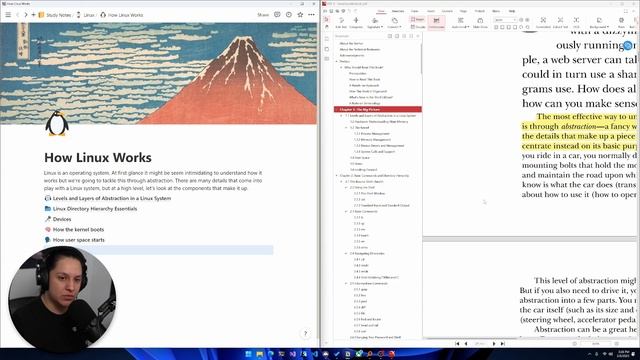
Task: Open the Auto scroll dropdown in PDF toolbar
Action: (x=461, y=22)
